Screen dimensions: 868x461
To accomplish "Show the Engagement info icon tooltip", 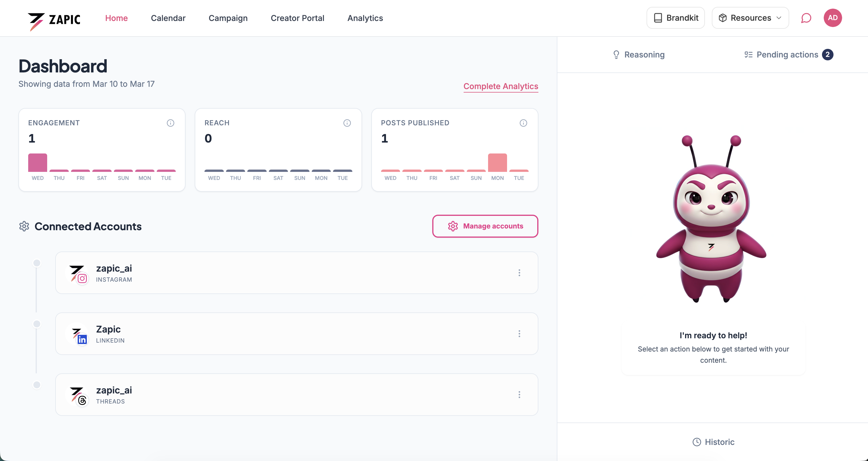I will coord(171,123).
